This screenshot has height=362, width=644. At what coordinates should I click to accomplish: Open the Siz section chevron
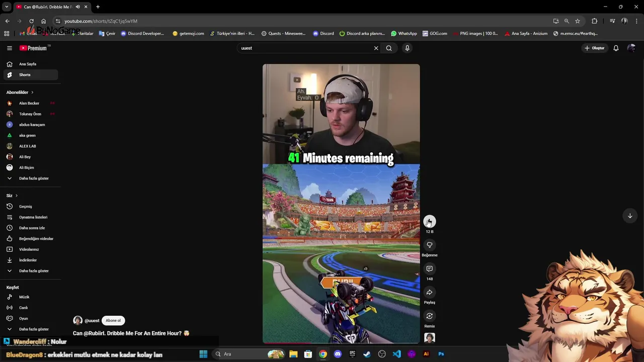[16, 196]
